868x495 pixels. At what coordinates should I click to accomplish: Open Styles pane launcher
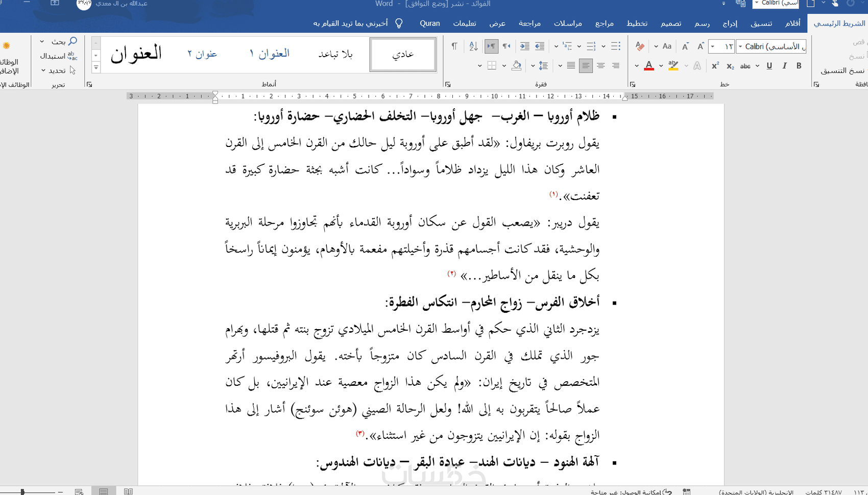[89, 84]
